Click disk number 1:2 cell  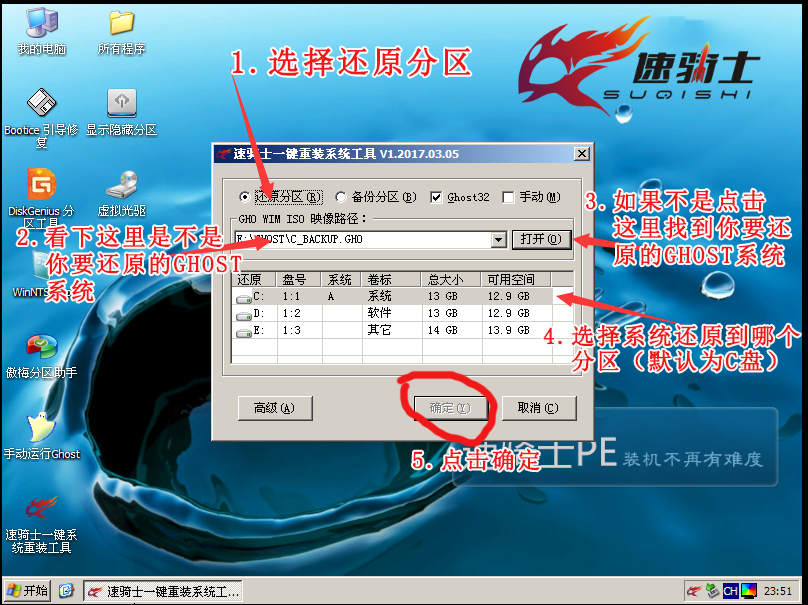[x=291, y=314]
